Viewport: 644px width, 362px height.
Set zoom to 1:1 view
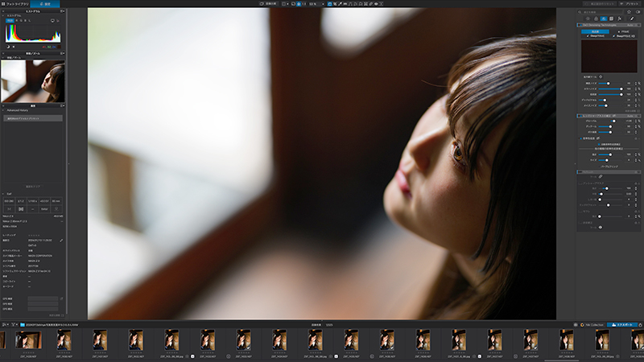point(304,4)
